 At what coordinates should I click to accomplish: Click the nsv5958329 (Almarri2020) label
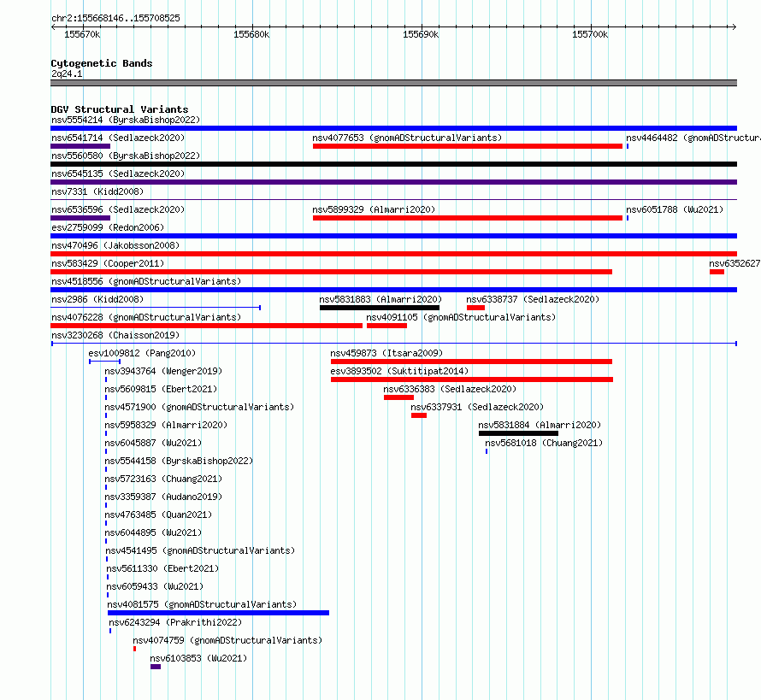tap(166, 425)
